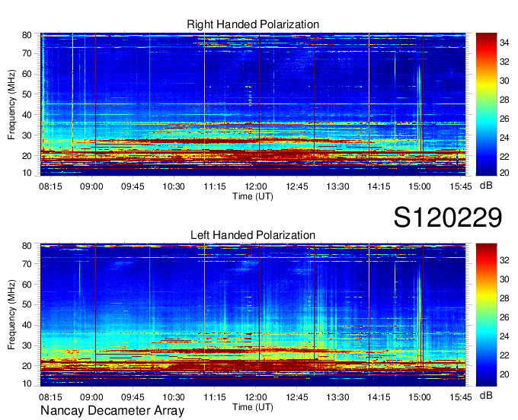
Task: Click the color scale bar beside Left Handed plot
Action: click(x=486, y=315)
